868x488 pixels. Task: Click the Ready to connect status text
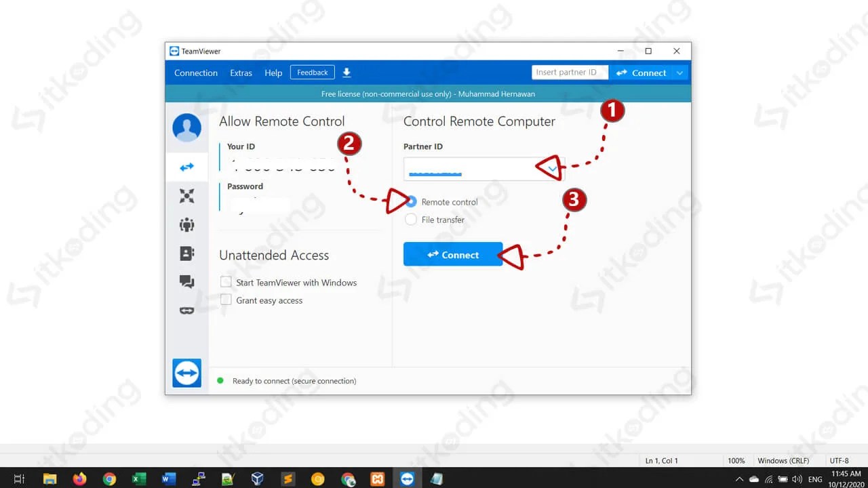294,381
